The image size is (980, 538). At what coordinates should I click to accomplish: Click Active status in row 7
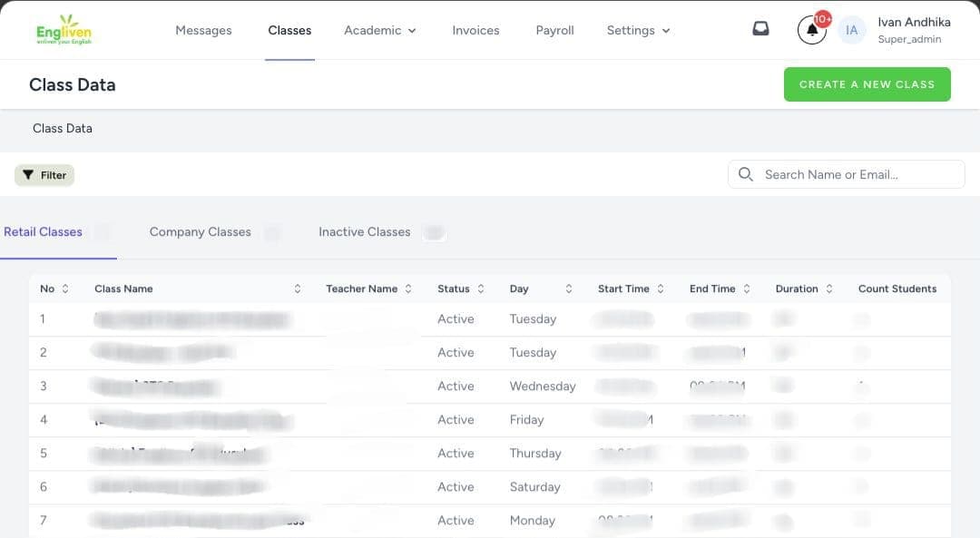point(456,521)
